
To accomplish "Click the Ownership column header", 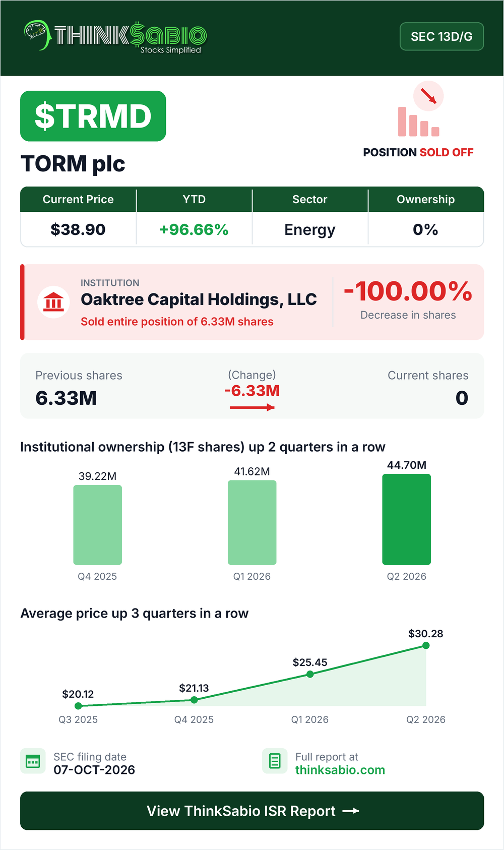I will click(x=426, y=199).
